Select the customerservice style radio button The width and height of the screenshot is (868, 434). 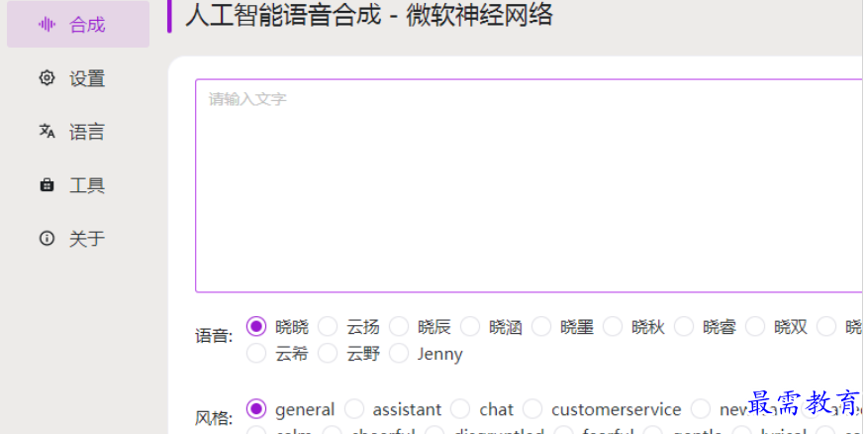[x=532, y=409]
